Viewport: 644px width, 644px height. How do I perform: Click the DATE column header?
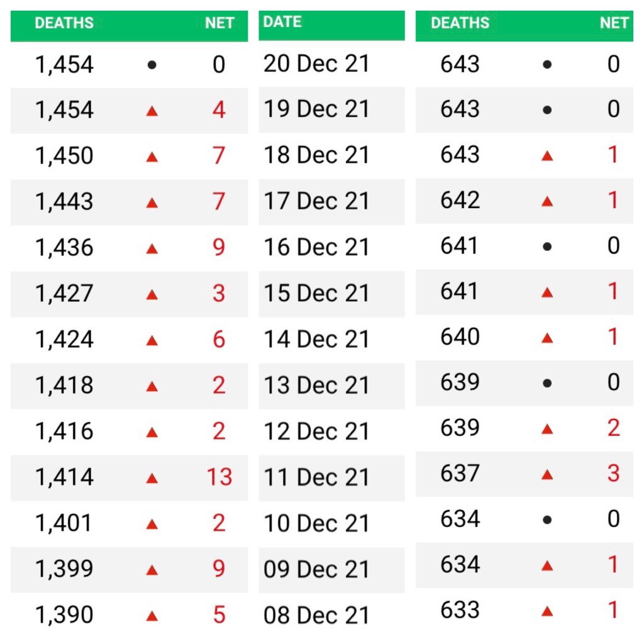282,22
